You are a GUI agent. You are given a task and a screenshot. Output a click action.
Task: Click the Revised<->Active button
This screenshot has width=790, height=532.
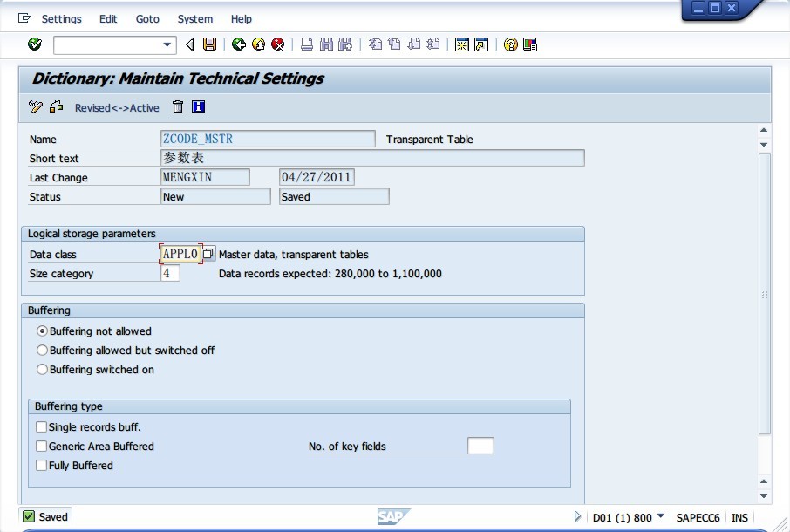tap(117, 108)
